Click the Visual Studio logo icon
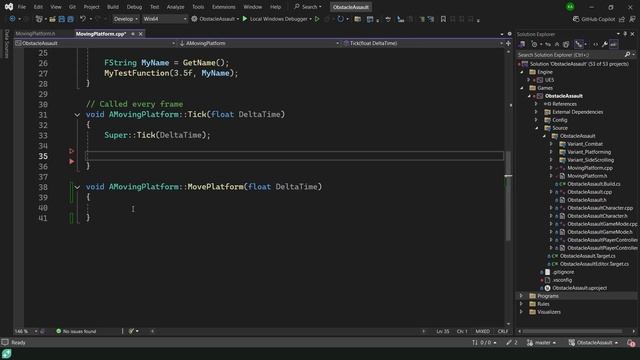The image size is (640, 360). [x=9, y=7]
